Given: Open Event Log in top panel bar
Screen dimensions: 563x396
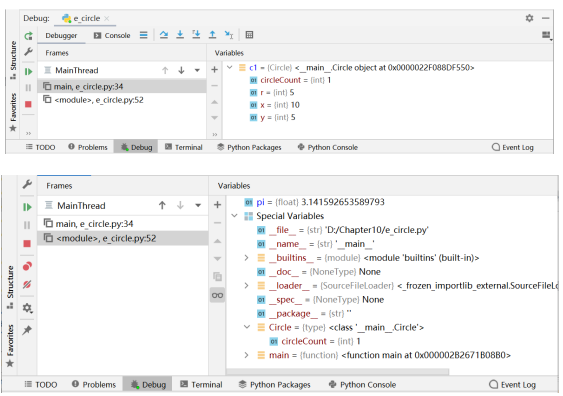Looking at the screenshot, I should coord(513,147).
